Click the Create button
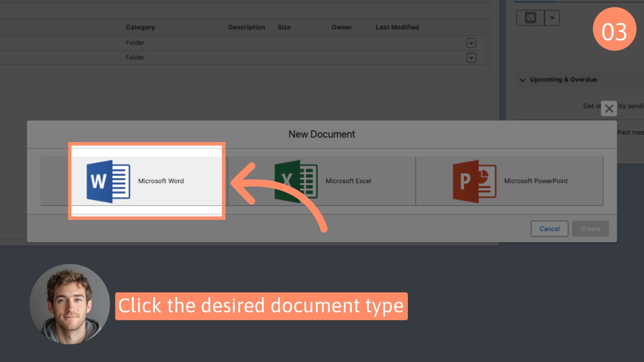This screenshot has width=644, height=362. [590, 229]
